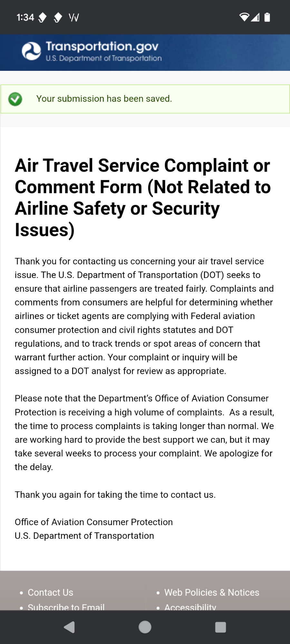Image resolution: width=290 pixels, height=644 pixels.
Task: Open the Contact Us footer link
Action: (51, 592)
